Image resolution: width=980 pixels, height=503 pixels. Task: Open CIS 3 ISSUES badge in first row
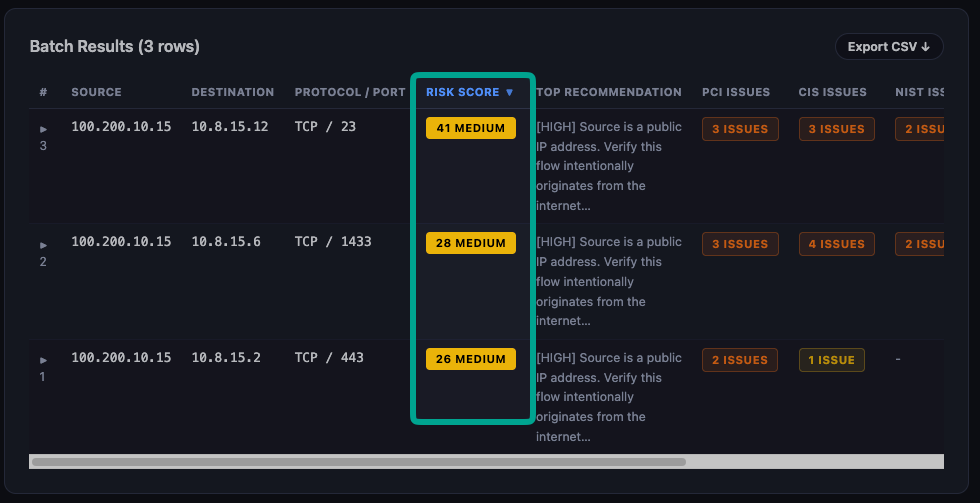tap(836, 129)
